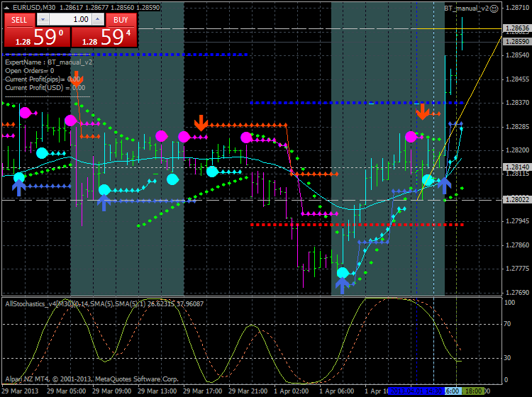Image resolution: width=532 pixels, height=397 pixels.
Task: Click the 'ExpertName : BT_manual_v2' text
Action: (48, 62)
